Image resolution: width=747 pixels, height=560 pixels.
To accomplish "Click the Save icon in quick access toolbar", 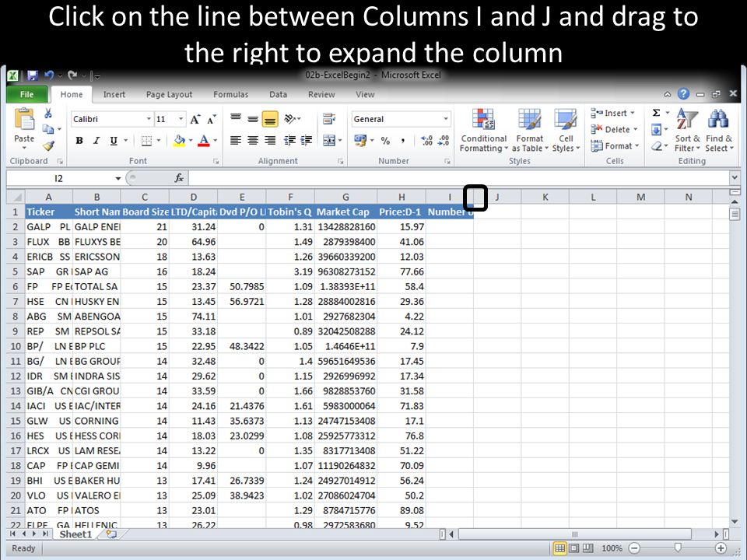I will pyautogui.click(x=33, y=75).
